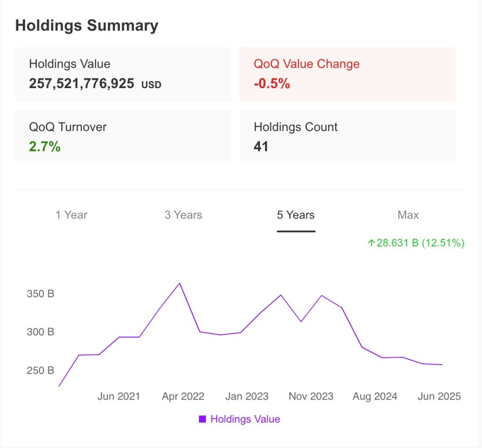Select the 5 Years time range
This screenshot has width=482, height=448.
pyautogui.click(x=296, y=215)
